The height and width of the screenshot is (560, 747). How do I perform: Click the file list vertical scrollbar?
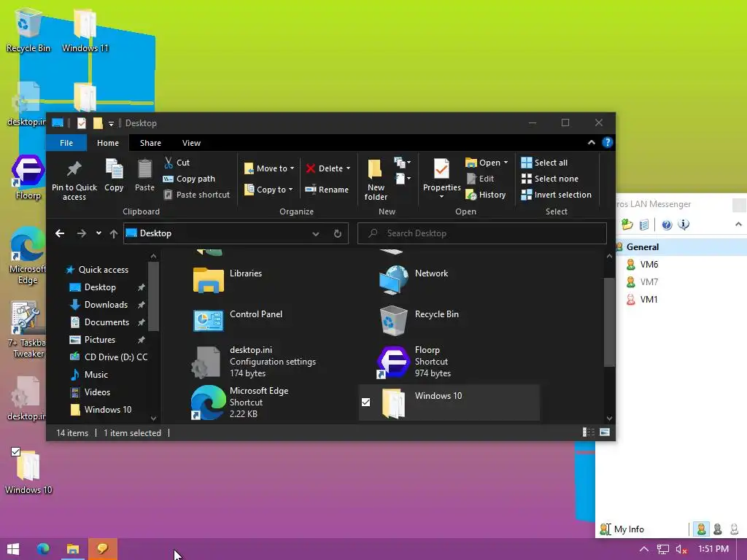click(609, 322)
